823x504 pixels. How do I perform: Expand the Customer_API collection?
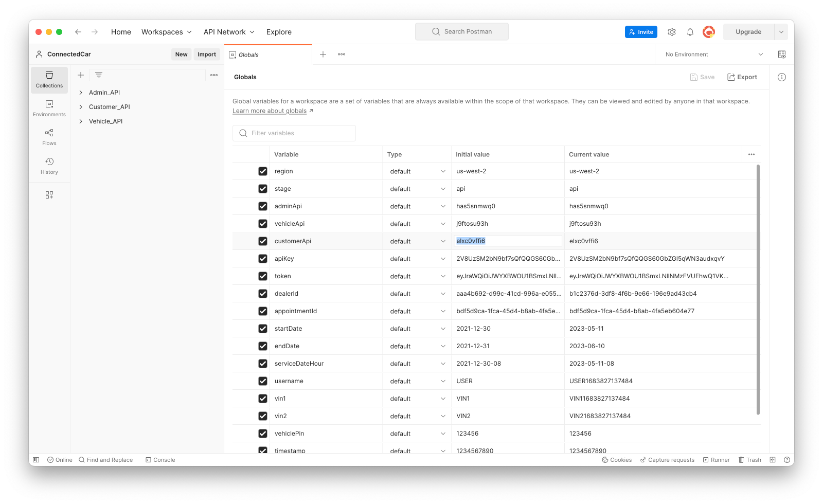tap(81, 107)
